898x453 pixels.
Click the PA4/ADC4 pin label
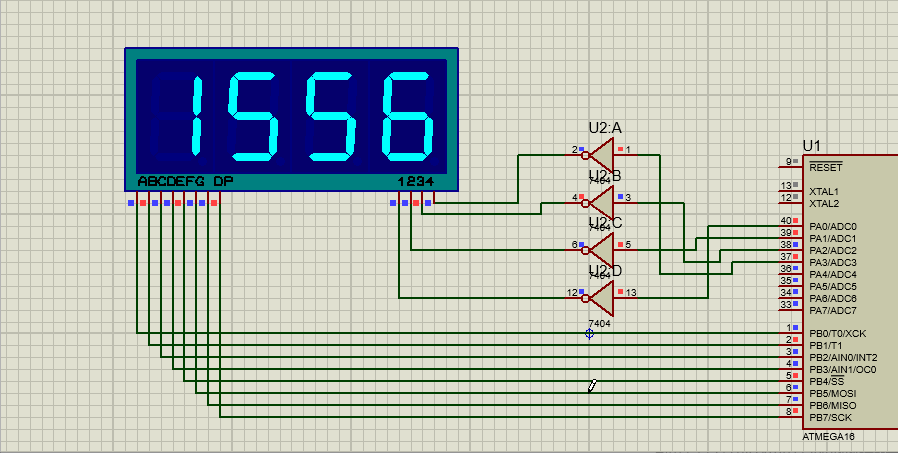tap(833, 275)
